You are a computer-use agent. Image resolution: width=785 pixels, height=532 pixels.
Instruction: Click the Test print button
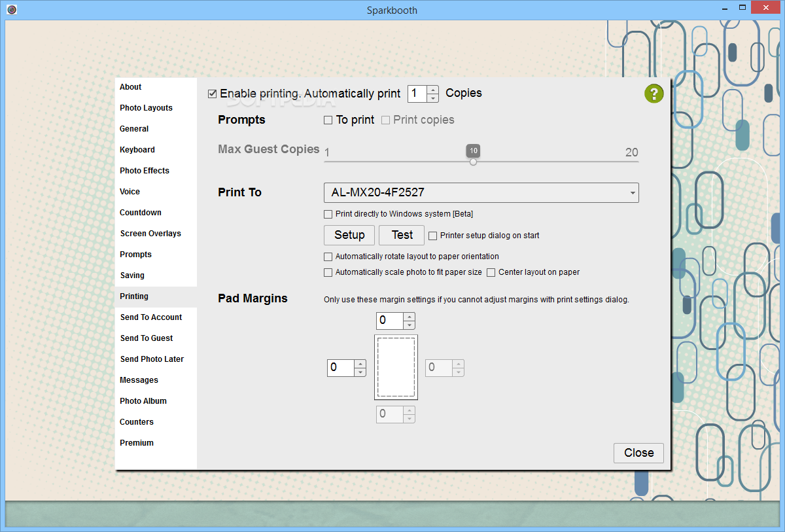click(402, 235)
